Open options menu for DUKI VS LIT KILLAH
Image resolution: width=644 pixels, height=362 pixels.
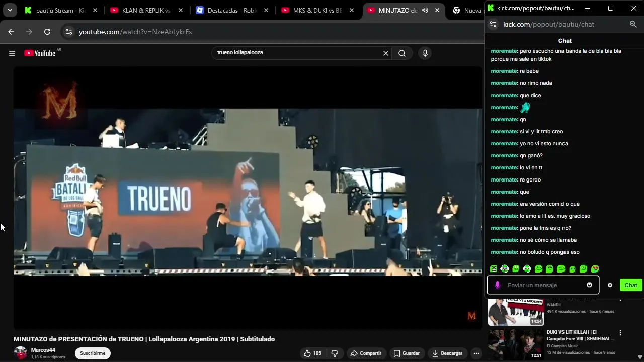tap(620, 333)
